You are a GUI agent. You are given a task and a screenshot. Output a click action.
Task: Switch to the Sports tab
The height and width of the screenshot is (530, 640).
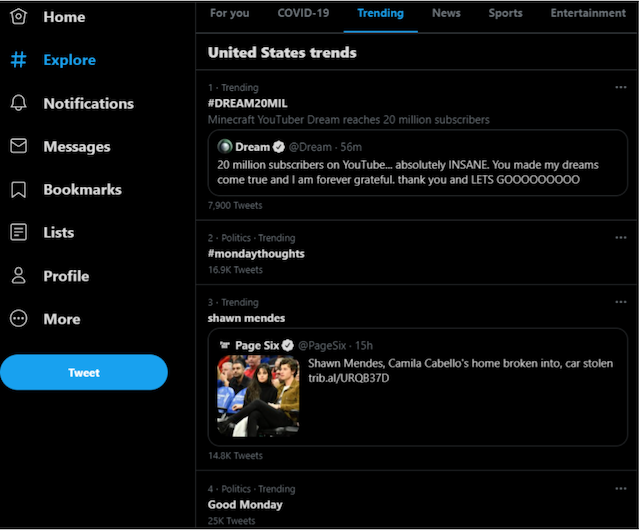[505, 13]
